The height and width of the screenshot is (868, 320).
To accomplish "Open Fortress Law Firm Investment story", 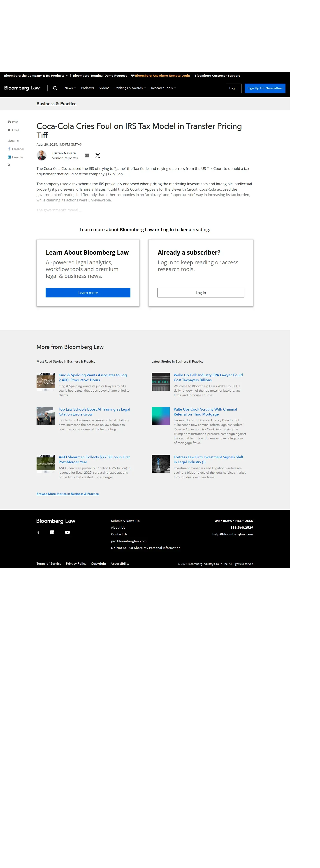I will click(208, 460).
